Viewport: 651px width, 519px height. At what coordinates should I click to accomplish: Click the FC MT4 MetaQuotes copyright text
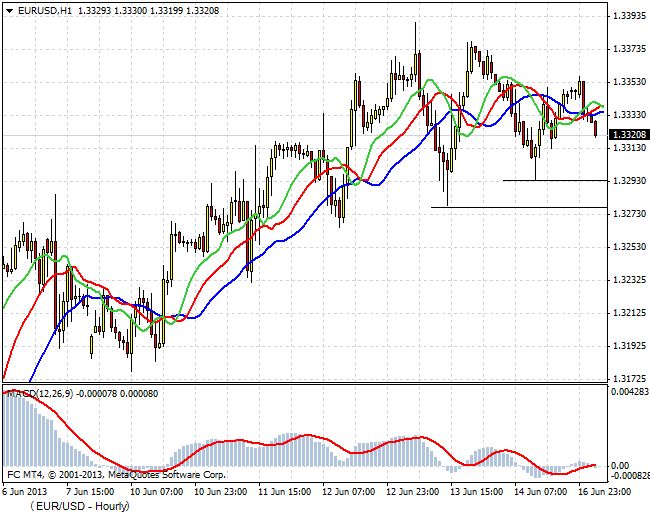[x=117, y=475]
